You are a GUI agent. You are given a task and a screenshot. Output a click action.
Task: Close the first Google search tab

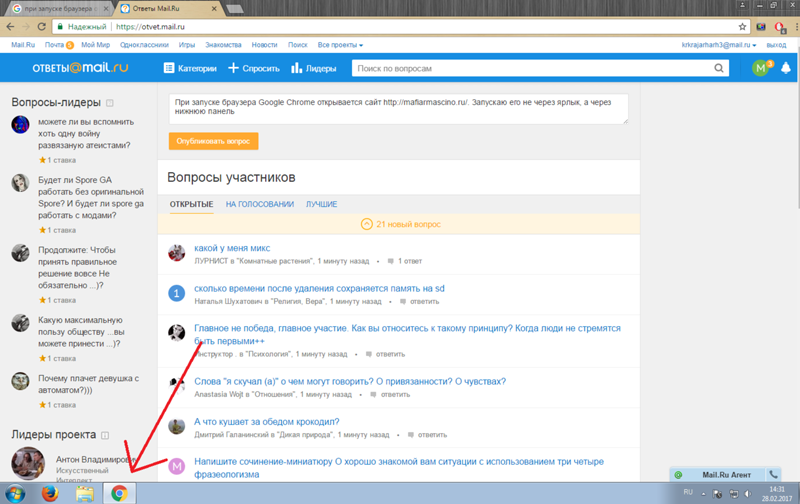click(106, 9)
